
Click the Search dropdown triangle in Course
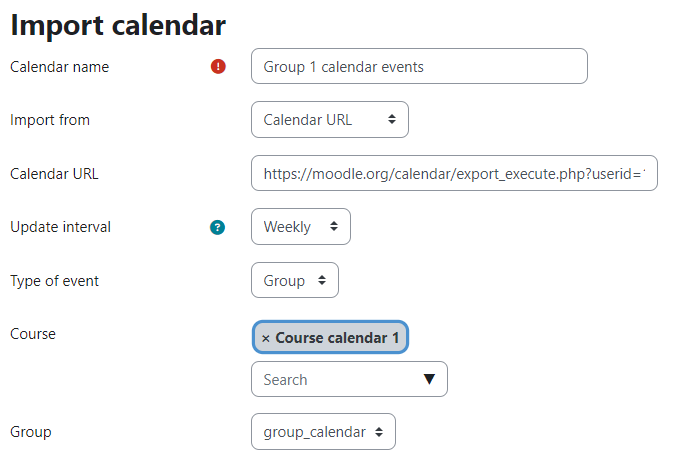429,379
